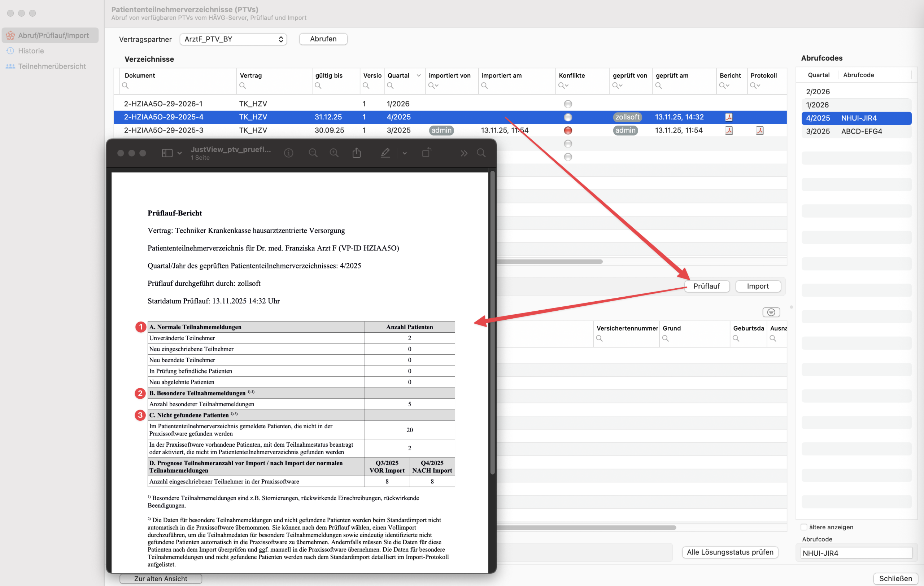Click the share icon in Preview toolbar
This screenshot has width=924, height=586.
(357, 153)
